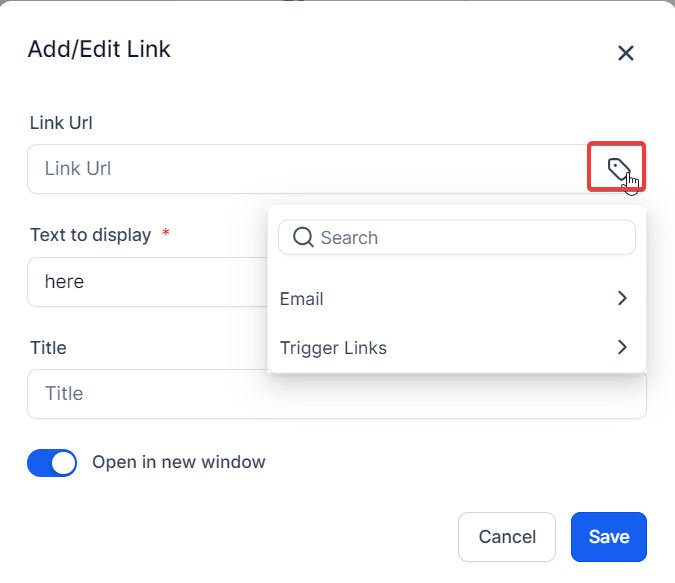Choose Trigger Links from the dropdown

pyautogui.click(x=333, y=348)
